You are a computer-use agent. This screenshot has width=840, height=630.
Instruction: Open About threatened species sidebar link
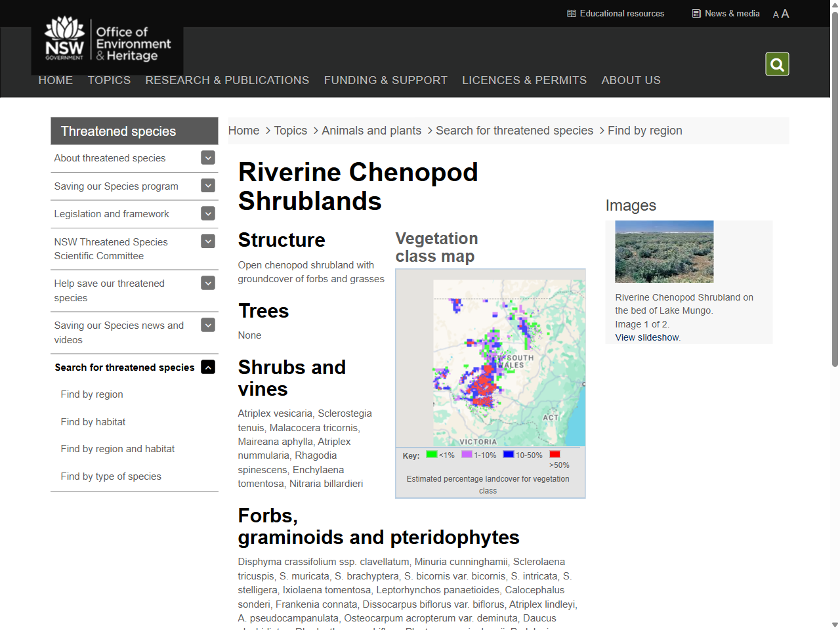(110, 158)
